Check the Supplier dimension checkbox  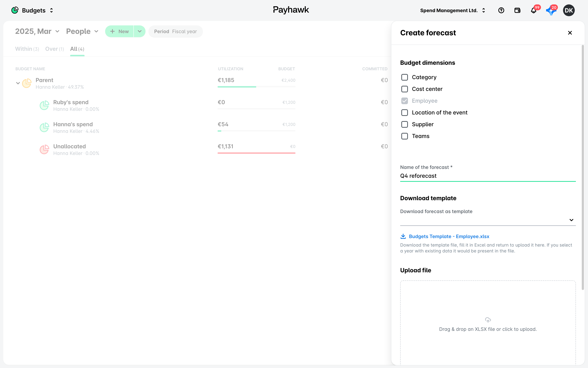pos(405,124)
